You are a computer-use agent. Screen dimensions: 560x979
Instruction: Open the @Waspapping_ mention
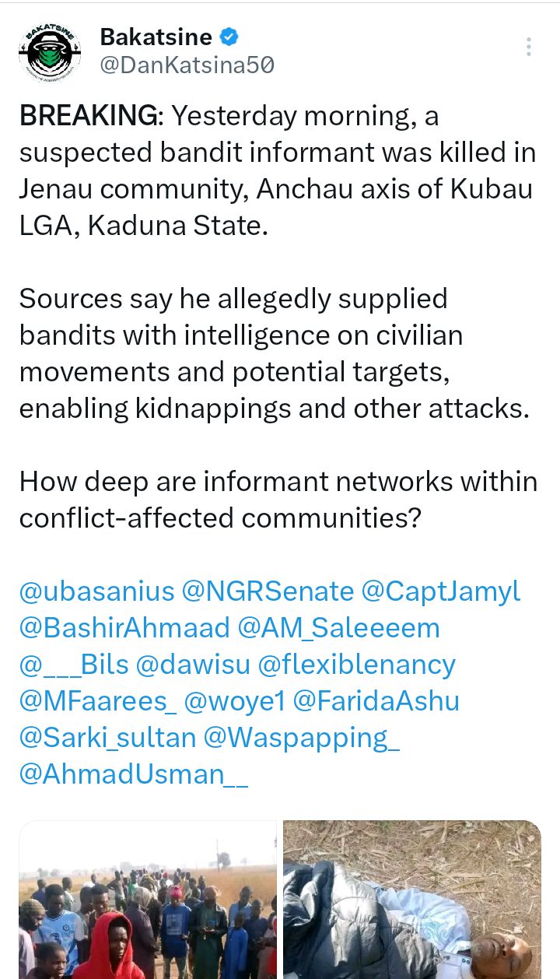pyautogui.click(x=302, y=738)
